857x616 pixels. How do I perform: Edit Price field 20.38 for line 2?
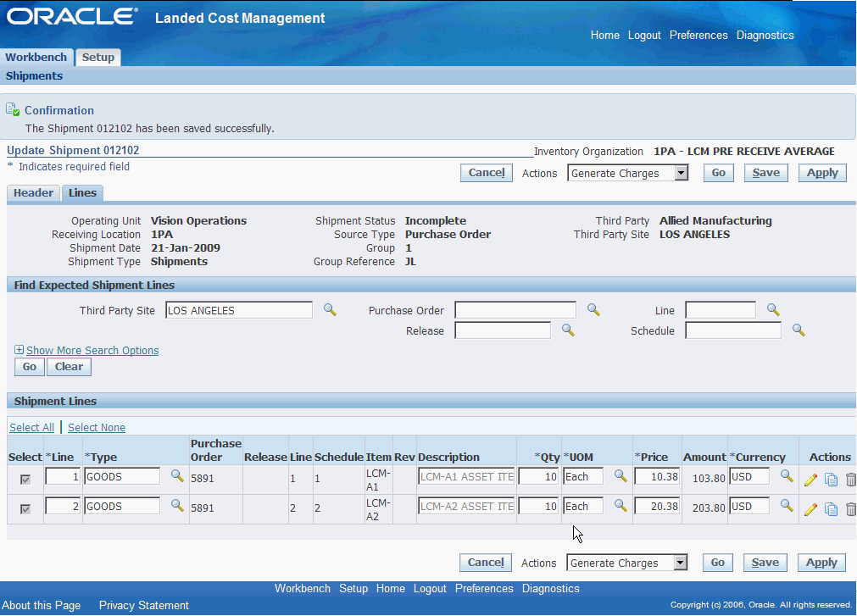657,506
